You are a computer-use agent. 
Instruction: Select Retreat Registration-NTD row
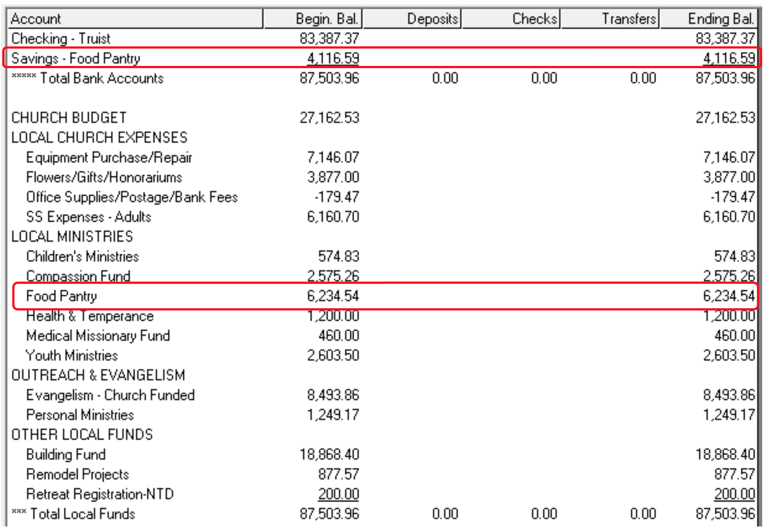(100, 494)
